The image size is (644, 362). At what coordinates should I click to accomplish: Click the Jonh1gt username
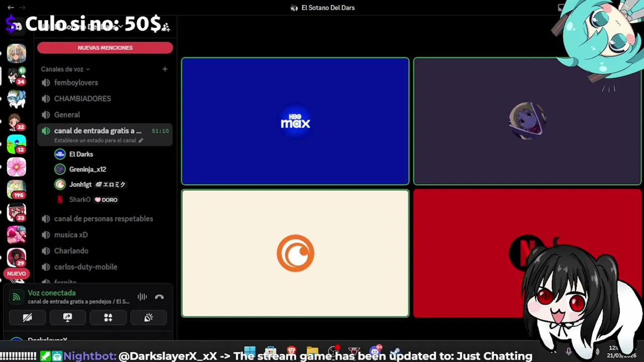pos(80,185)
